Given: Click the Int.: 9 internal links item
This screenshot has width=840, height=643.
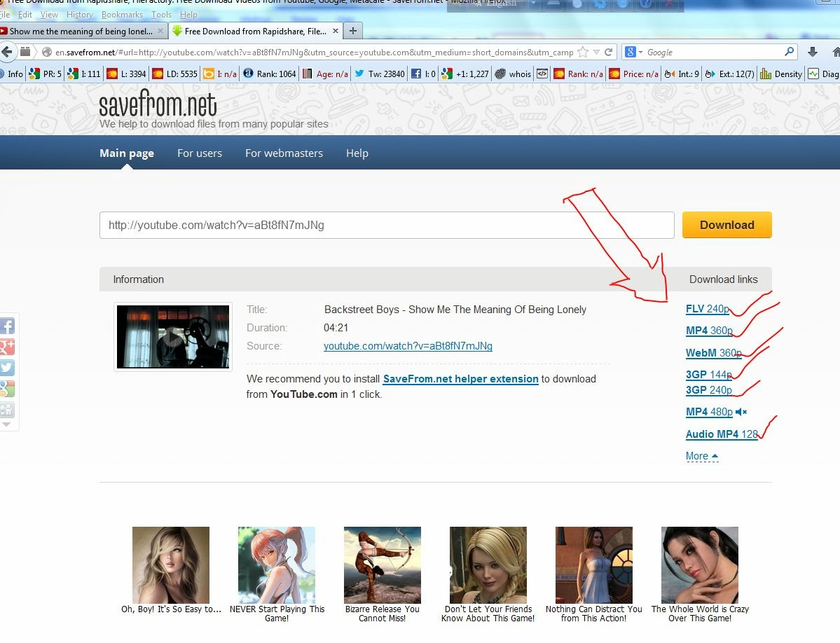Looking at the screenshot, I should click(x=682, y=74).
